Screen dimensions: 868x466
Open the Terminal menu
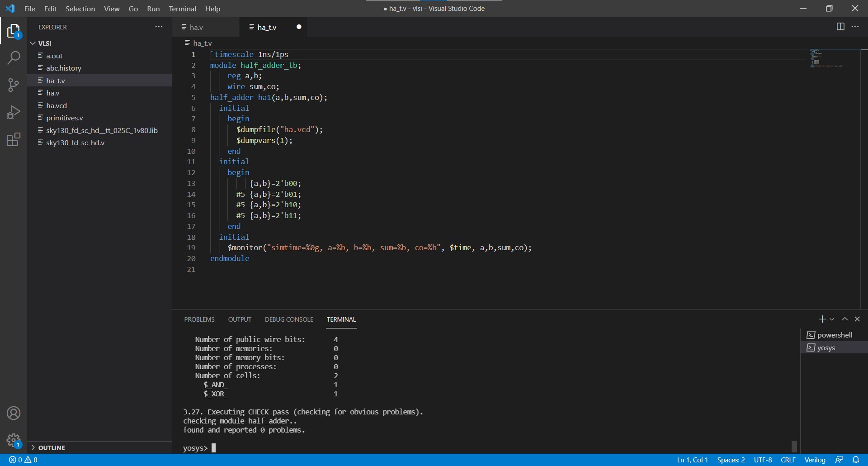coord(182,9)
